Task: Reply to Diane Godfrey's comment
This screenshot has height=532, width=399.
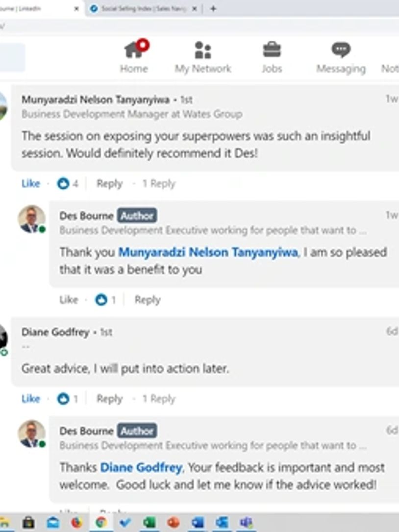Action: point(109,399)
